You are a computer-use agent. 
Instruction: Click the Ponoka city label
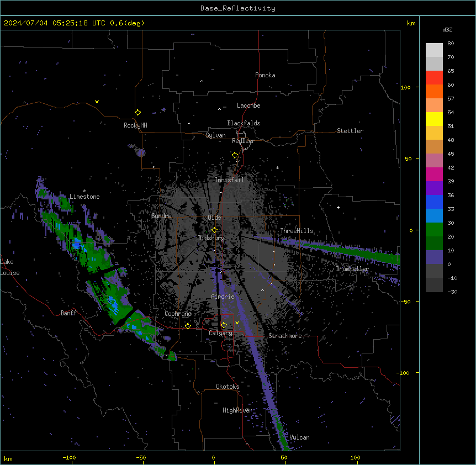pyautogui.click(x=265, y=75)
